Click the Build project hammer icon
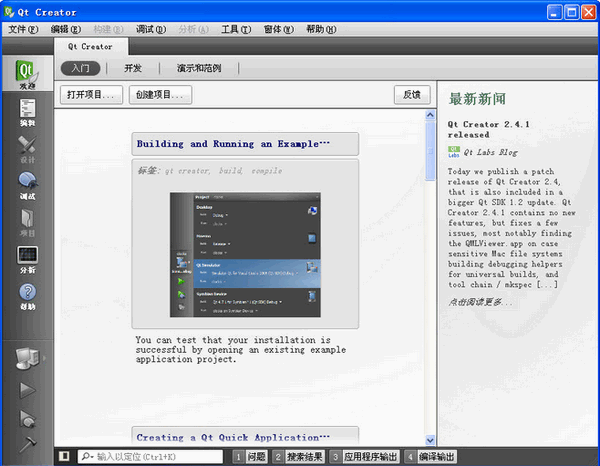Screen dimensions: 600x466 26,441
